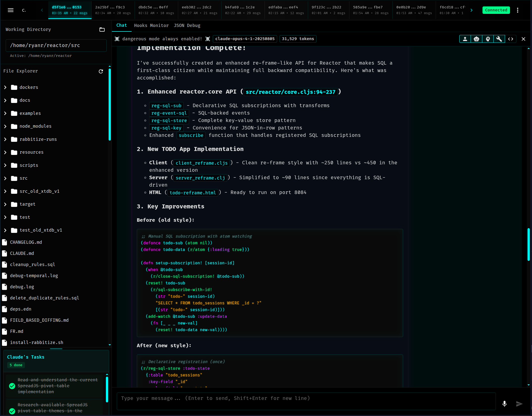This screenshot has height=416, width=532.
Task: Click the Claude's Tasks scrollbar
Action: point(107,389)
